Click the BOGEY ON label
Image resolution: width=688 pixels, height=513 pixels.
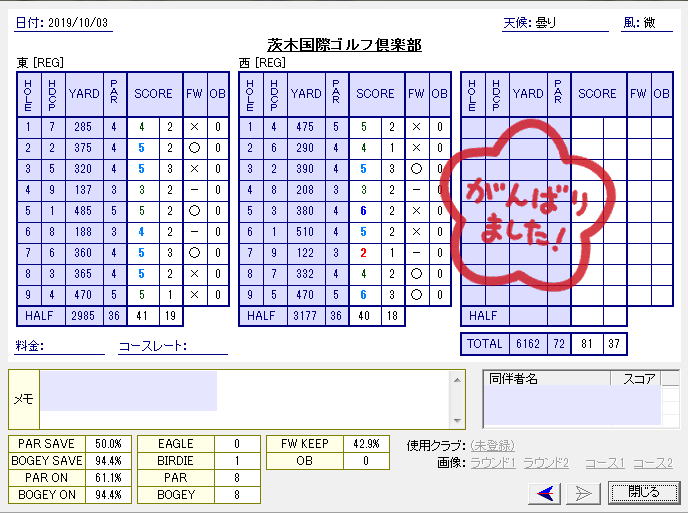47,495
